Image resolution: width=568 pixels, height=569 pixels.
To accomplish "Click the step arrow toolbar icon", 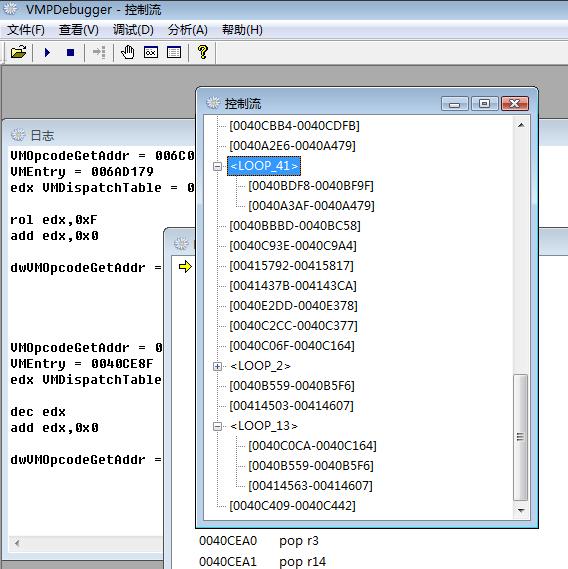I will coord(99,53).
